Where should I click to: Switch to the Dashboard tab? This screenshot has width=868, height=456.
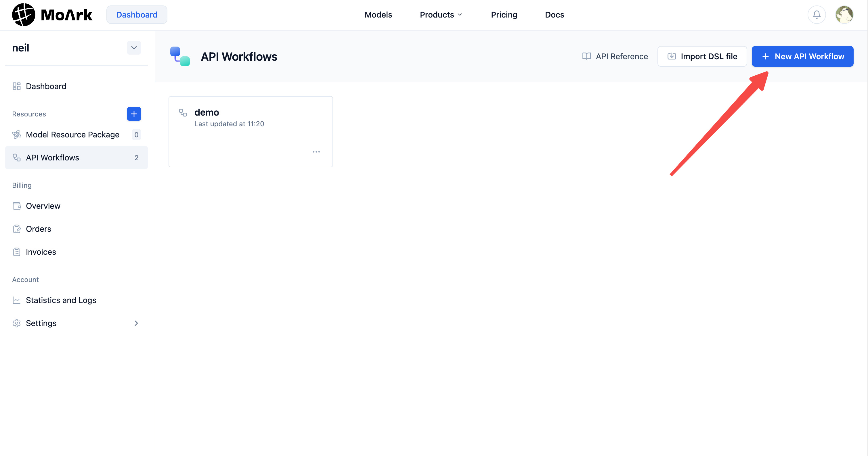point(136,14)
